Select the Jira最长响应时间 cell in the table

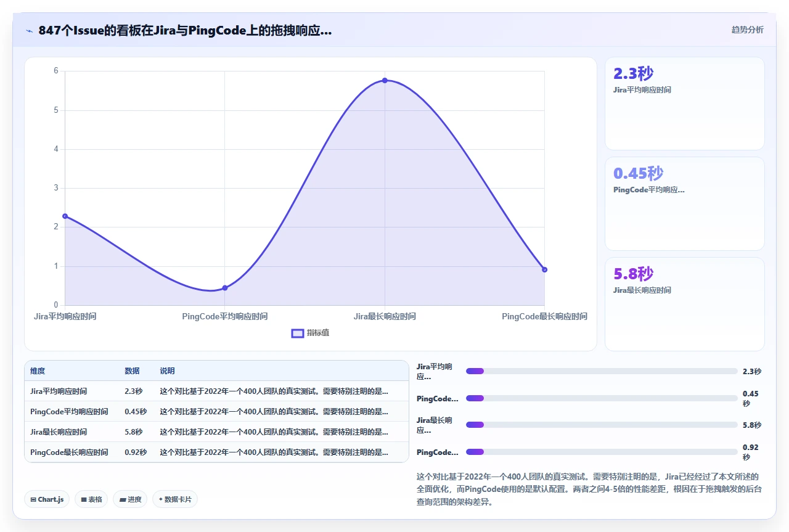tap(59, 432)
